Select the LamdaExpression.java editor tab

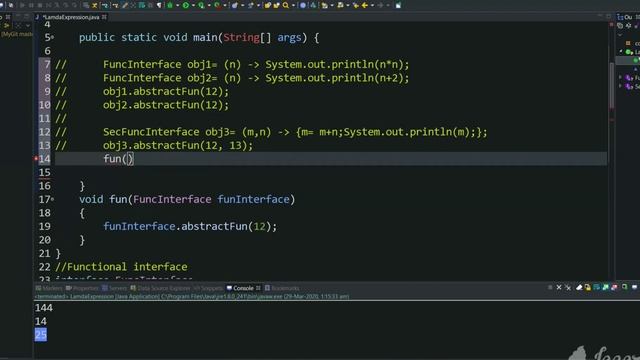click(x=71, y=17)
